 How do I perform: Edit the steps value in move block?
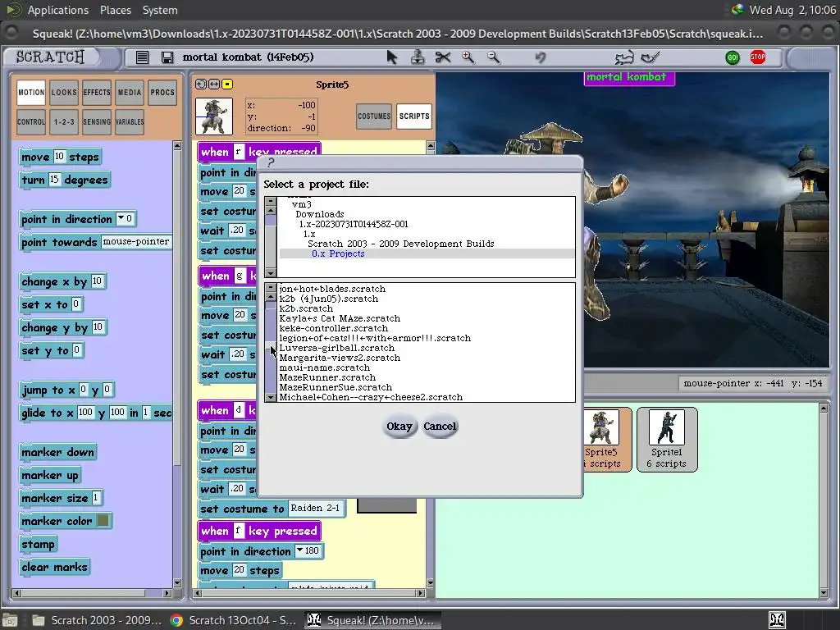(x=59, y=157)
